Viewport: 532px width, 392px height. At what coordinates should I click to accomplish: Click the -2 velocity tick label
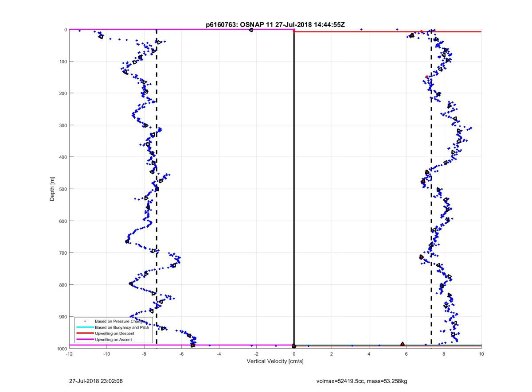pos(256,354)
